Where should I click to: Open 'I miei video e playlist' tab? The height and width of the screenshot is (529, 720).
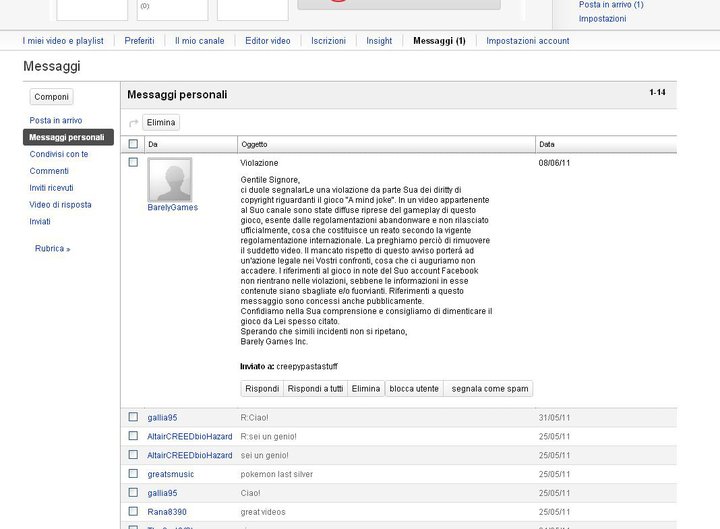coord(63,41)
